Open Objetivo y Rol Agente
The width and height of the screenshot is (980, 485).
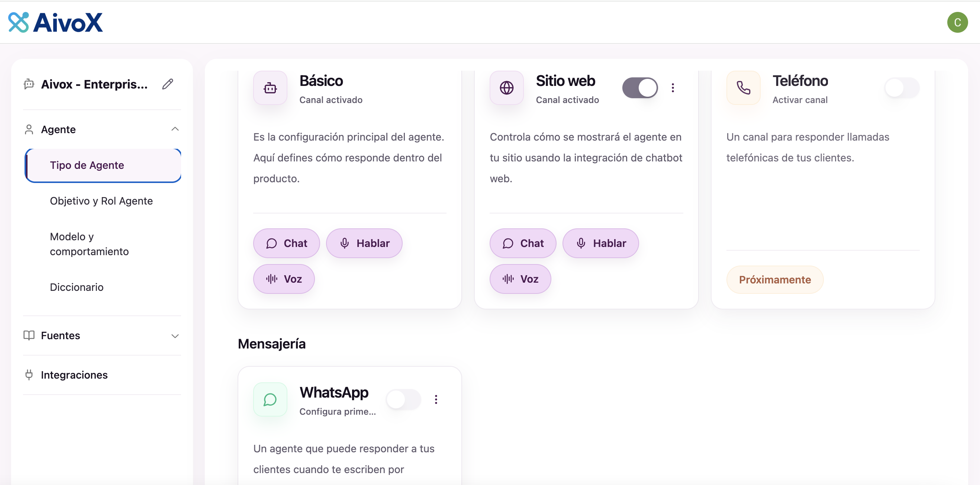coord(101,201)
